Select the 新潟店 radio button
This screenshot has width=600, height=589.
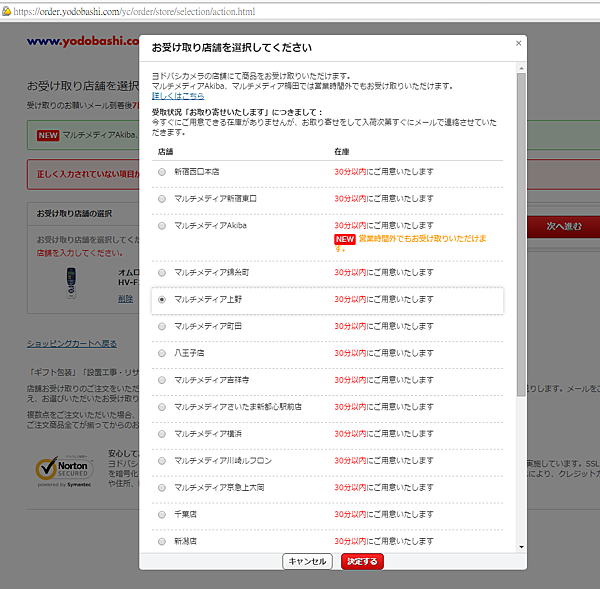(x=162, y=542)
